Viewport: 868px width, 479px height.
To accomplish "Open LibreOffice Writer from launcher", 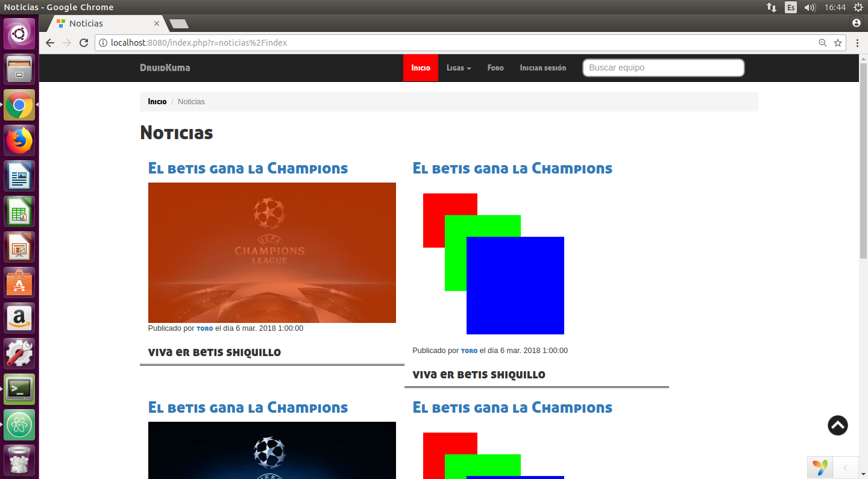I will pos(19,176).
